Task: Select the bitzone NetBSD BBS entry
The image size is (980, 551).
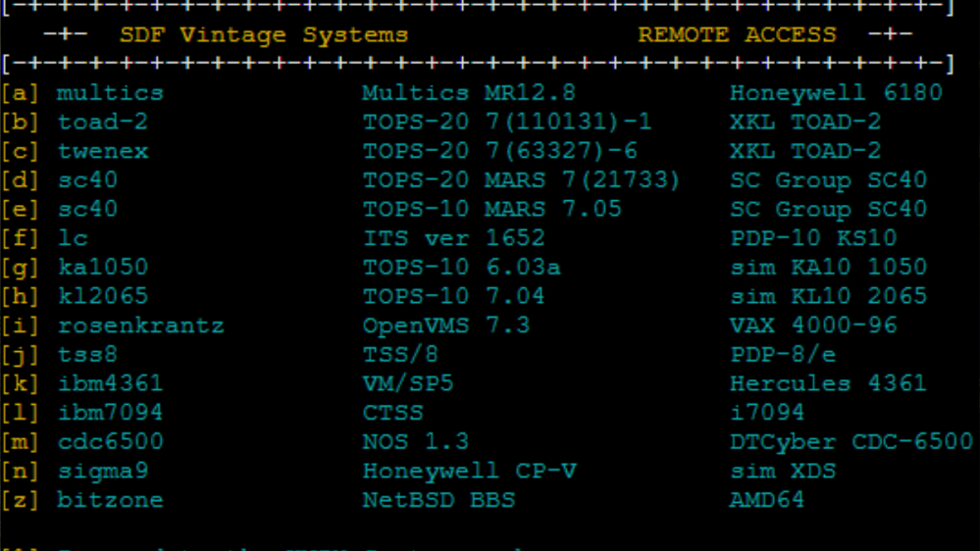Action: click(x=110, y=500)
